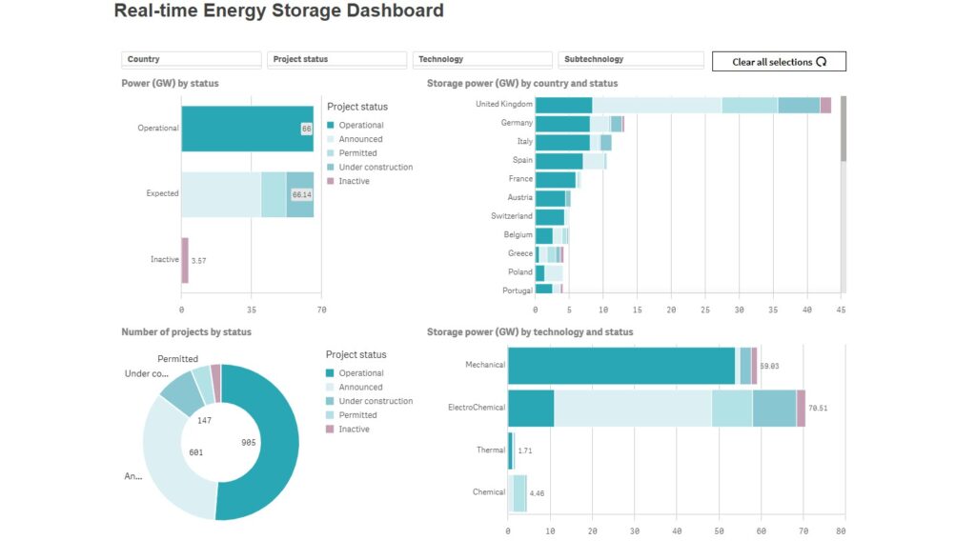The image size is (976, 560).
Task: Click Operational swatch in Power by status legend
Action: pyautogui.click(x=331, y=125)
